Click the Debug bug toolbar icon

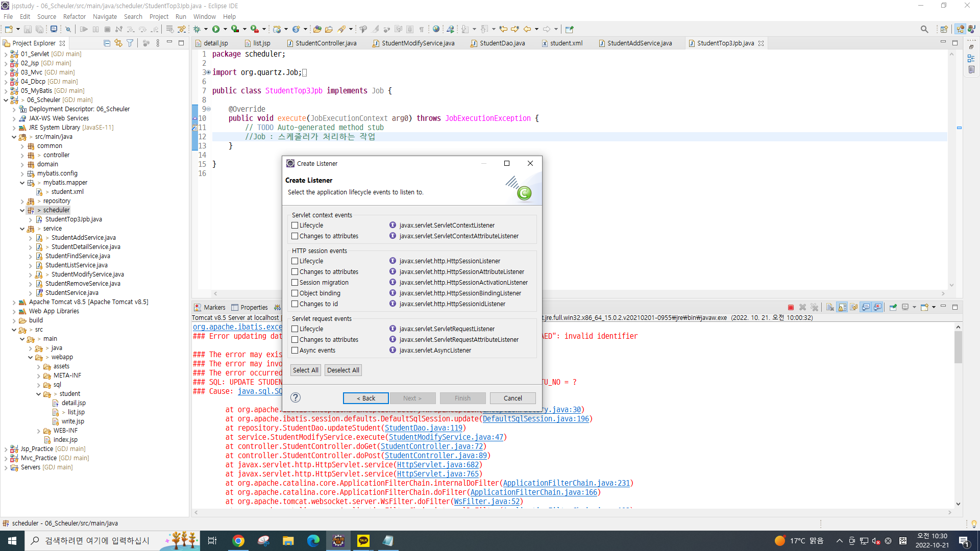point(197,29)
